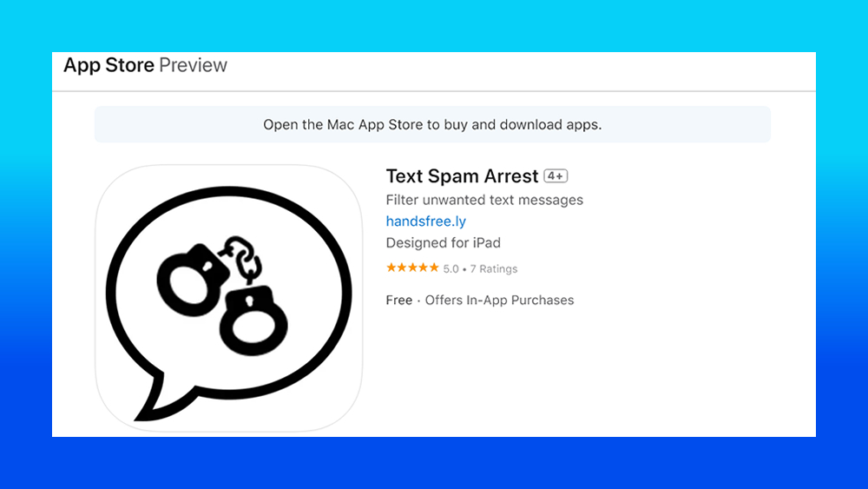Click the 'Text Spam Arrest' app title
Screen dimensions: 868x489
click(462, 176)
